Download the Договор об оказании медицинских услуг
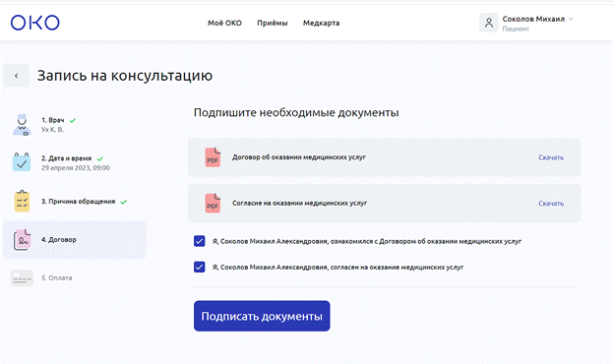 tap(551, 157)
